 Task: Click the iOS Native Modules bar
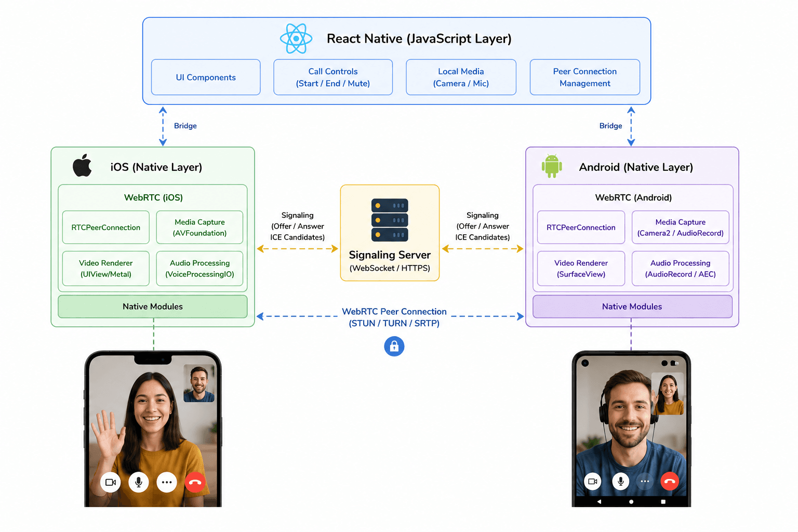[153, 307]
